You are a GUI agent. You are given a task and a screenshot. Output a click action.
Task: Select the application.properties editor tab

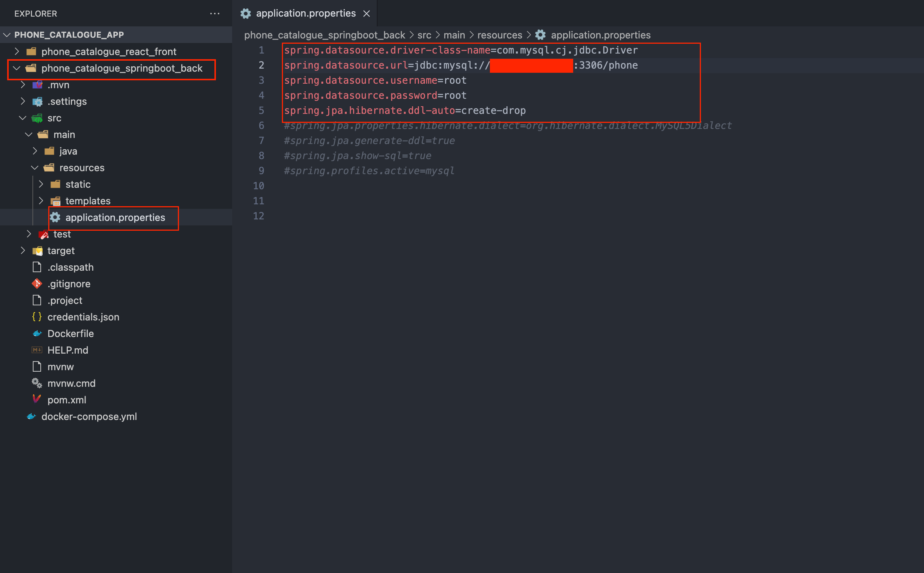pos(305,14)
